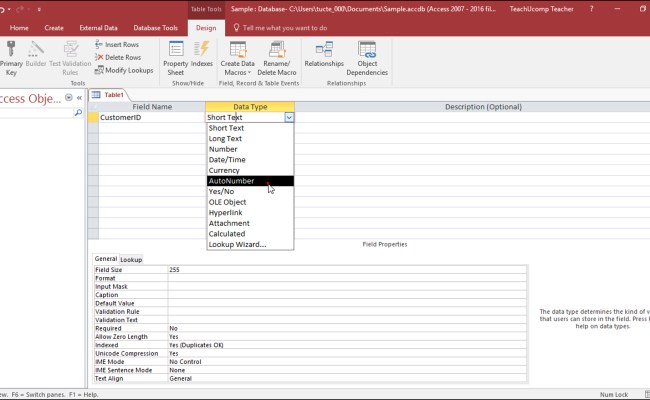Click the navigation pane search box
Screen dimensions: 650x400
coord(36,113)
